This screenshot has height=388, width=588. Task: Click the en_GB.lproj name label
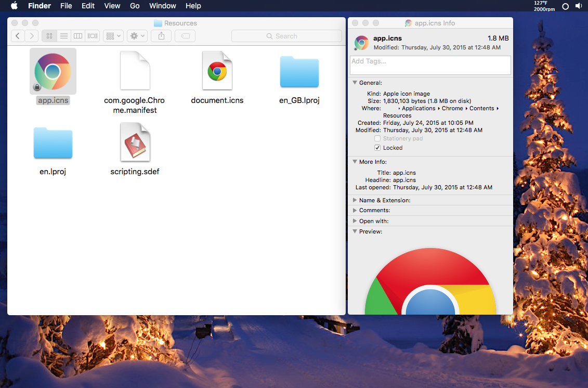click(x=299, y=100)
